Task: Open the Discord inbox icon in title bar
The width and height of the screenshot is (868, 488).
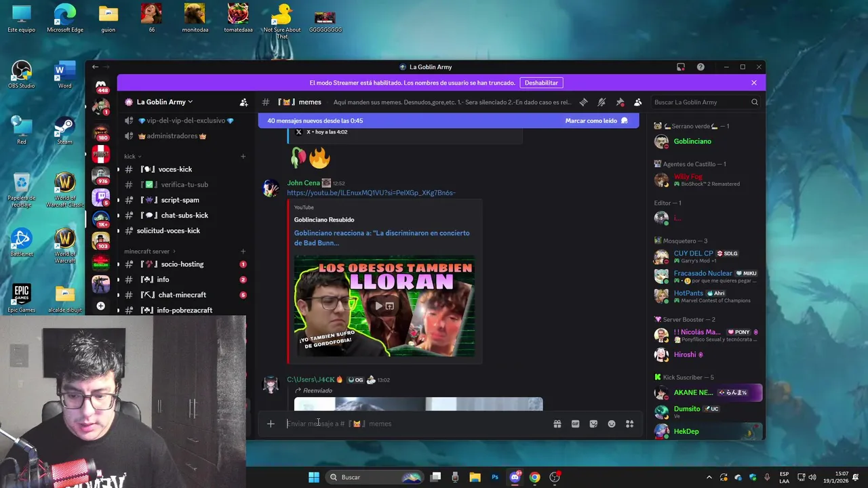Action: point(681,67)
